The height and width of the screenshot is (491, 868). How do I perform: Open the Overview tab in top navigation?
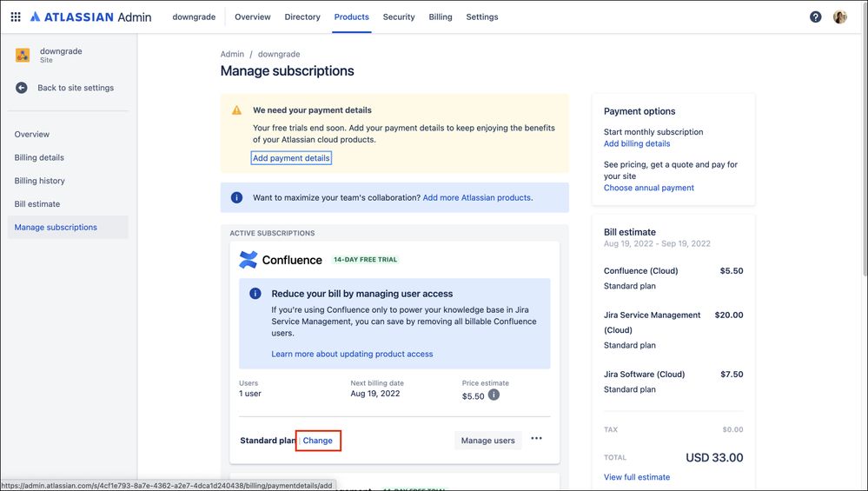pyautogui.click(x=253, y=17)
